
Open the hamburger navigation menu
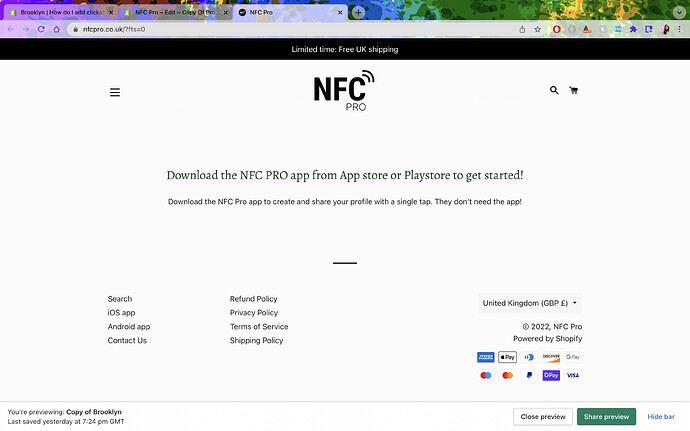click(115, 92)
